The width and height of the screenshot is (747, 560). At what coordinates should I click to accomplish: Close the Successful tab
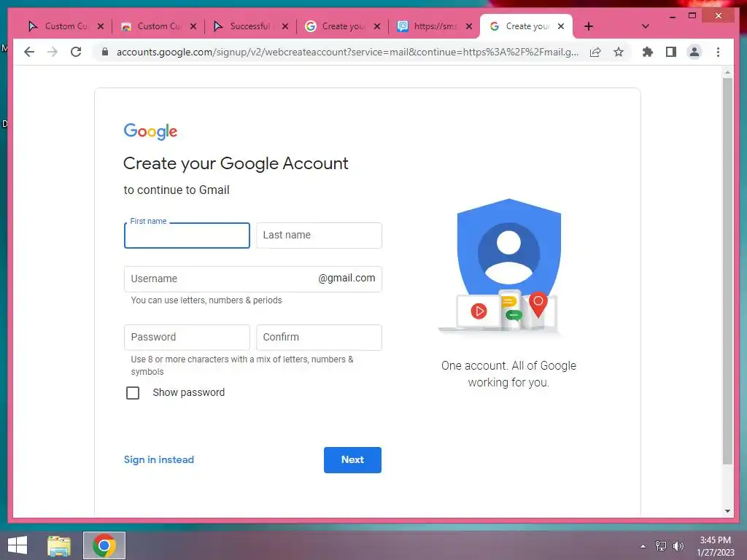point(285,26)
